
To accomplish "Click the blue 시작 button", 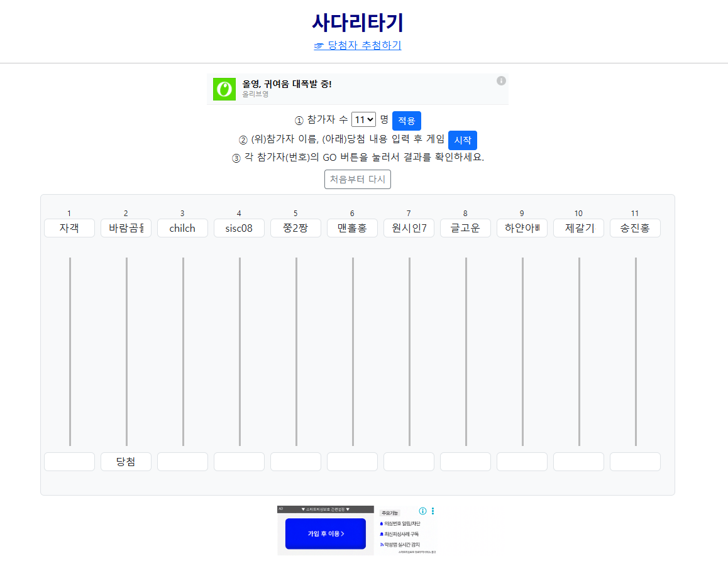I will tap(463, 140).
